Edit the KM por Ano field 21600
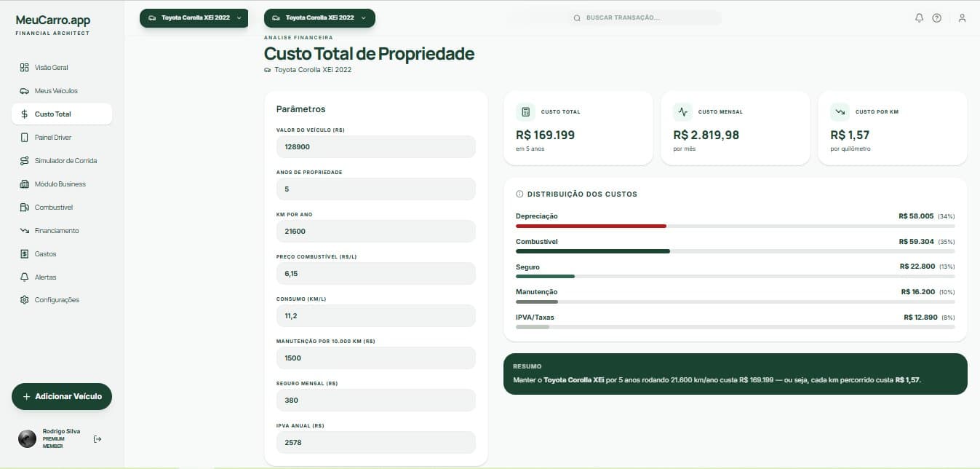Image resolution: width=980 pixels, height=469 pixels. pyautogui.click(x=375, y=231)
